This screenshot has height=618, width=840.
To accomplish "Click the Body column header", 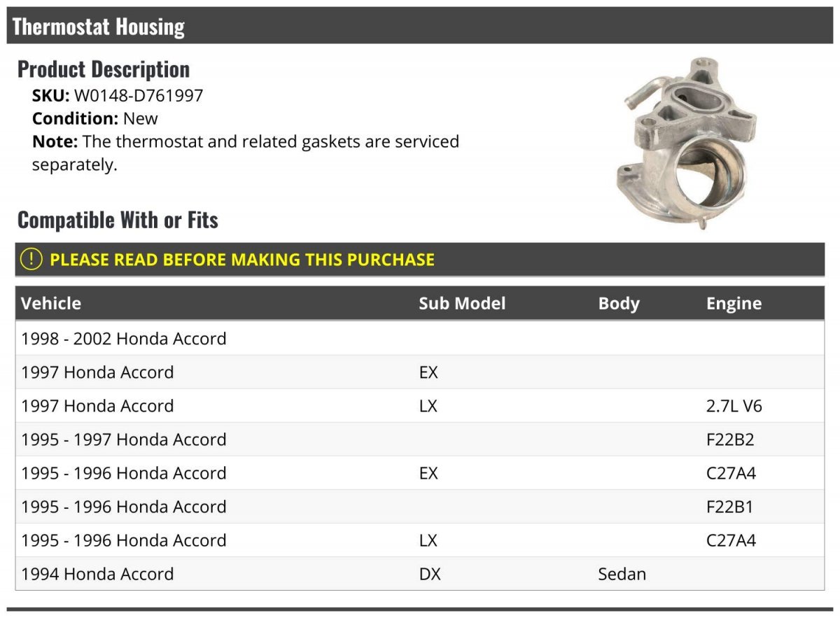I will (x=619, y=304).
